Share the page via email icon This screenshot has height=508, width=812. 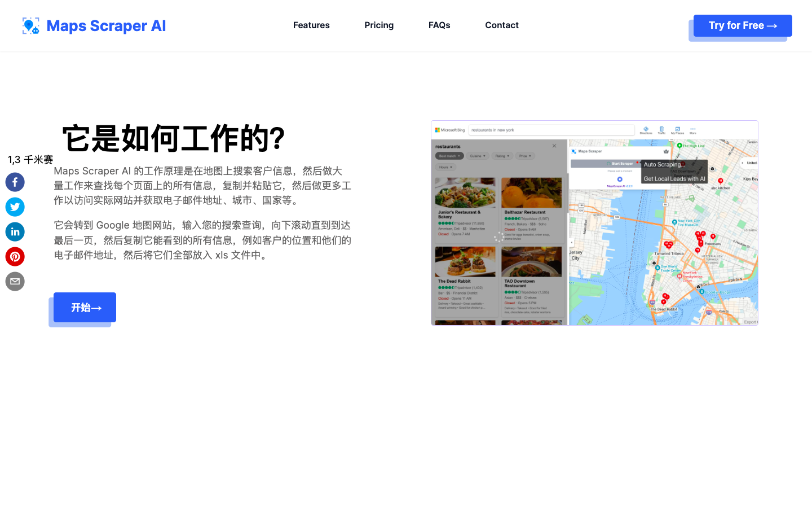pyautogui.click(x=15, y=282)
